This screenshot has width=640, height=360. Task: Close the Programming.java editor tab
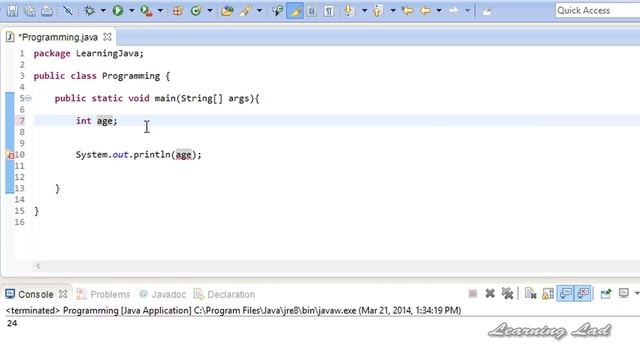coord(107,37)
